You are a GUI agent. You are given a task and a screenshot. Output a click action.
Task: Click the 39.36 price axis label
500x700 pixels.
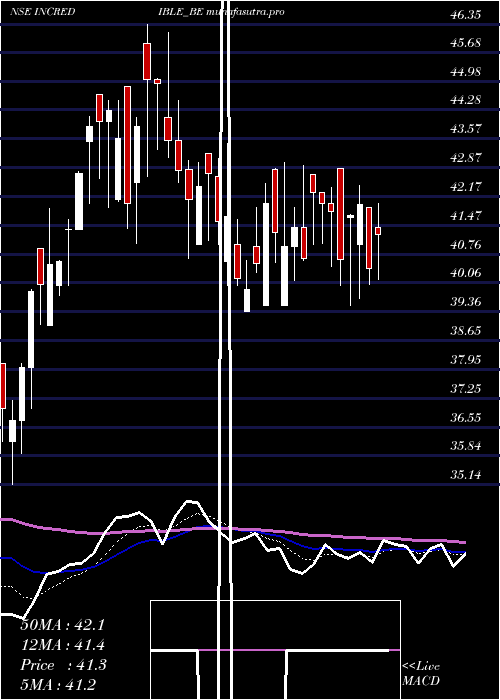click(466, 302)
